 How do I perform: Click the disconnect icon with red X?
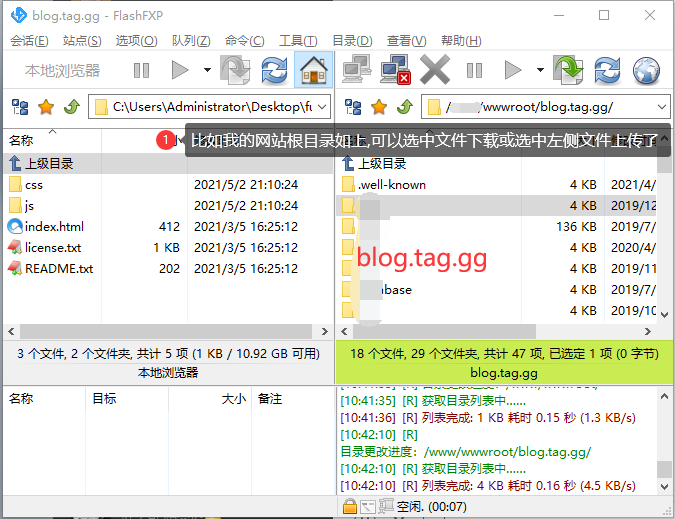coord(394,71)
